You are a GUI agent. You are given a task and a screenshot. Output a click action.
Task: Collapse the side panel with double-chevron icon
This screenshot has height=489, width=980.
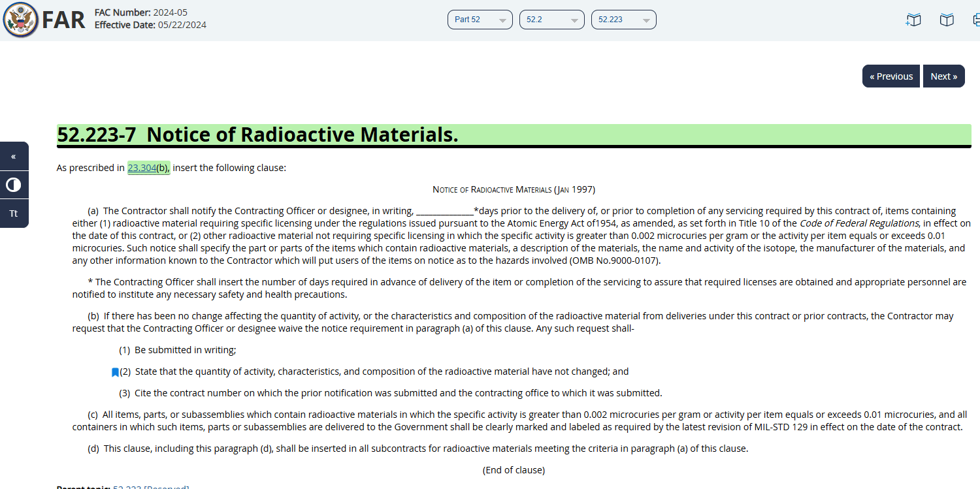point(14,157)
